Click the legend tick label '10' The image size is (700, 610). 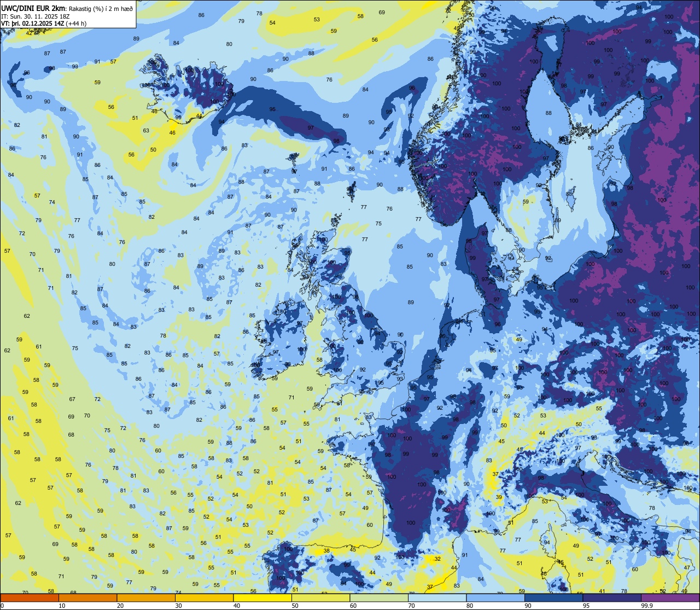click(62, 606)
